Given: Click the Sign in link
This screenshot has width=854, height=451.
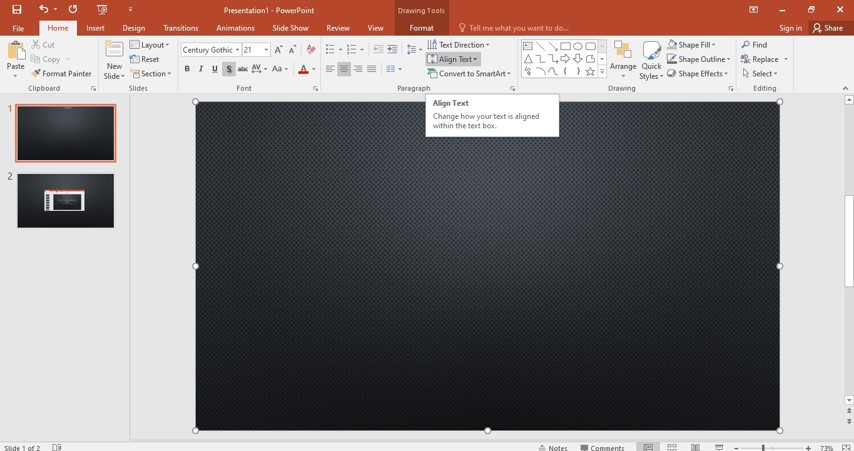Looking at the screenshot, I should click(790, 28).
